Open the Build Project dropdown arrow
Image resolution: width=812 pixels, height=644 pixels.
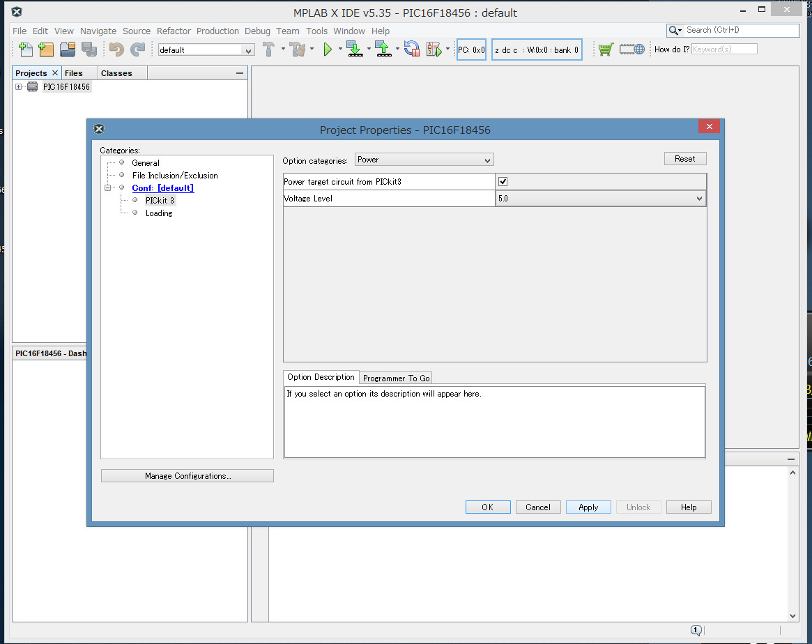coord(283,49)
